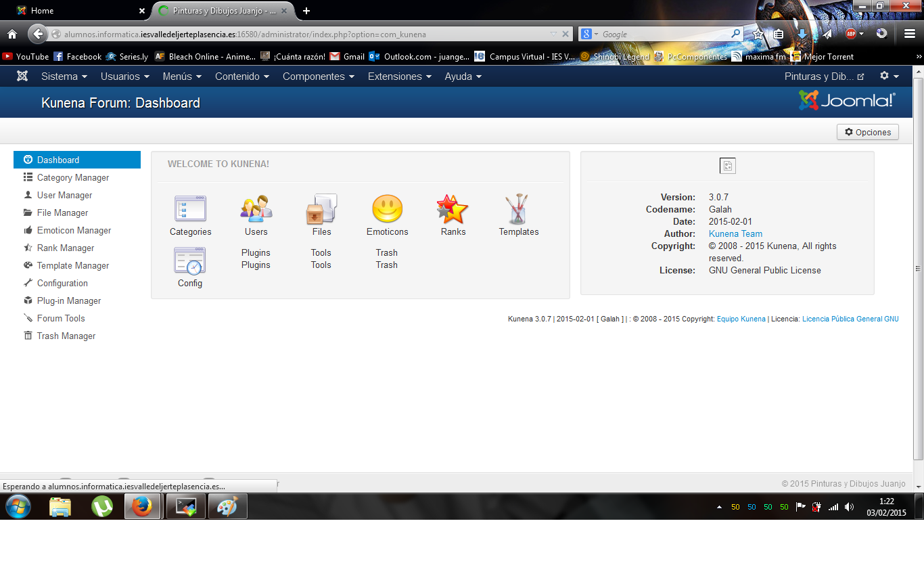Viewport: 924px width, 582px height.
Task: Click the uTorrent icon in Windows taskbar
Action: [102, 506]
